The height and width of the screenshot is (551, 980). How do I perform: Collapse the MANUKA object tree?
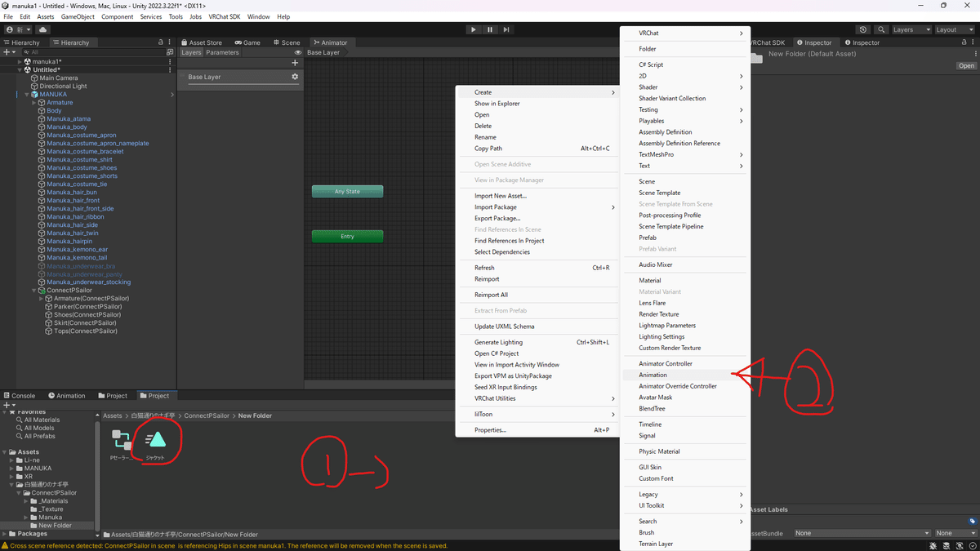point(27,94)
